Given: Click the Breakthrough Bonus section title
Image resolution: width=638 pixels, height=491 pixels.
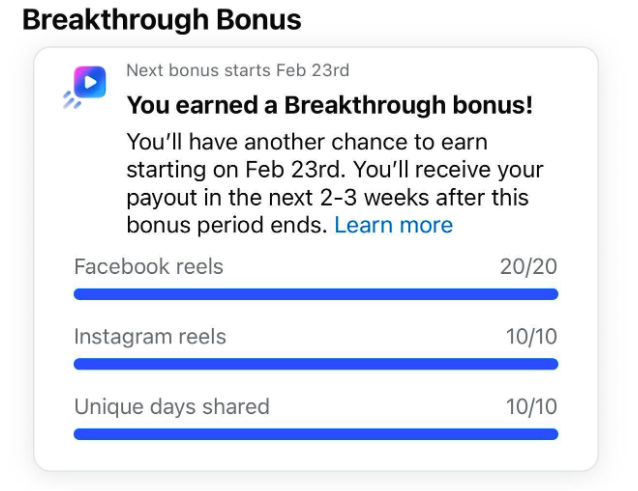Looking at the screenshot, I should pos(161,20).
